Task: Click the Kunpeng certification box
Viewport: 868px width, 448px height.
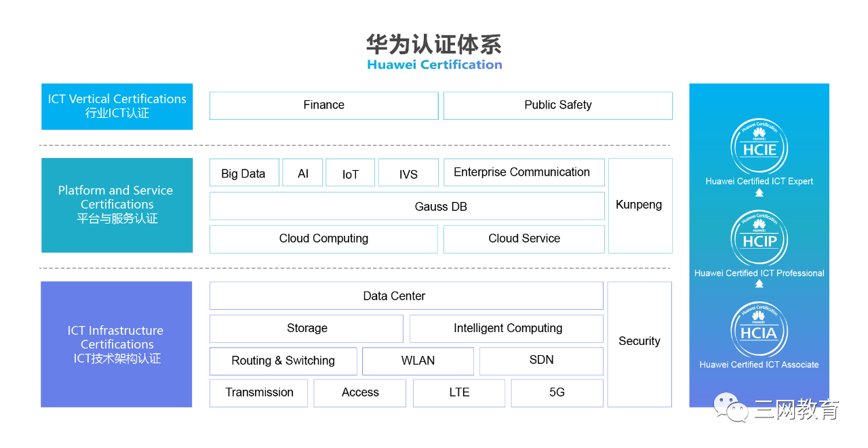Action: (x=639, y=205)
